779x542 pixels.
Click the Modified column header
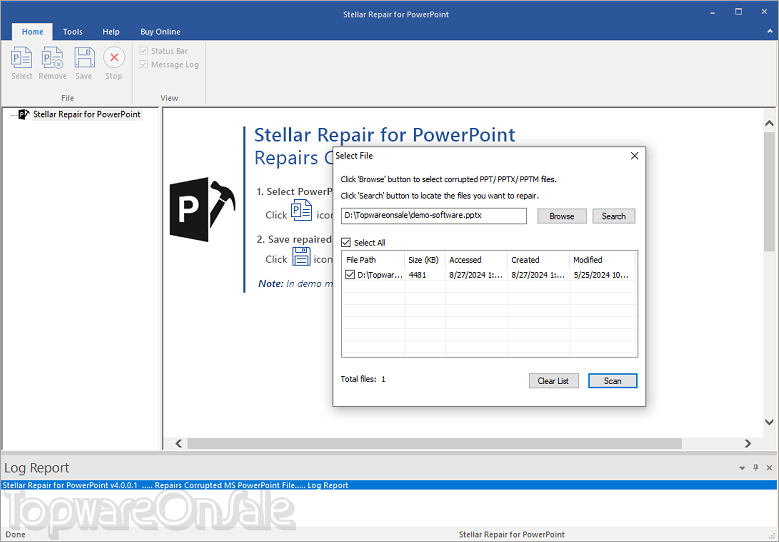[602, 260]
